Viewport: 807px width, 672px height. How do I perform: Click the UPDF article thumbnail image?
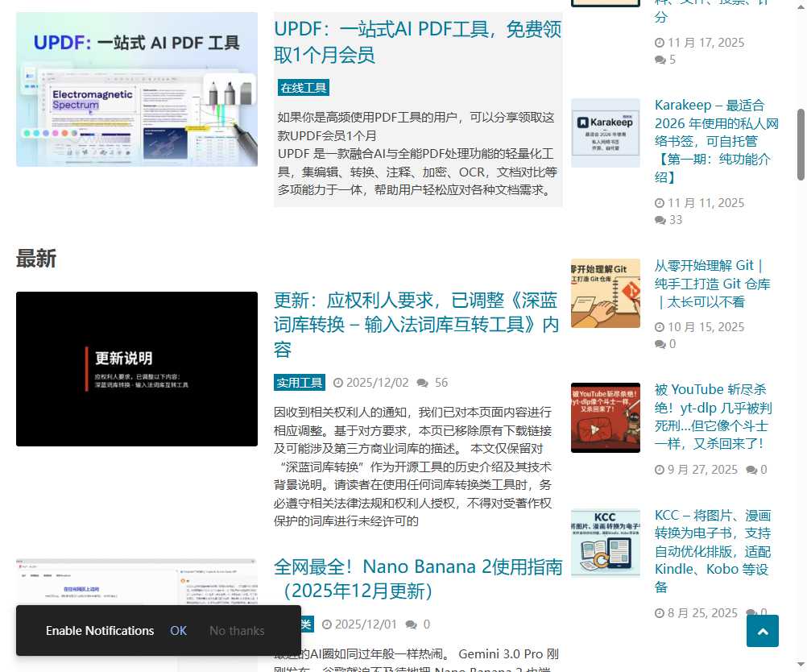click(x=136, y=89)
